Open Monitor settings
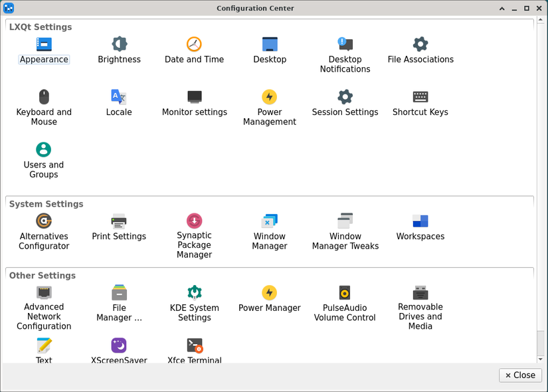This screenshot has width=548, height=392. pyautogui.click(x=194, y=98)
